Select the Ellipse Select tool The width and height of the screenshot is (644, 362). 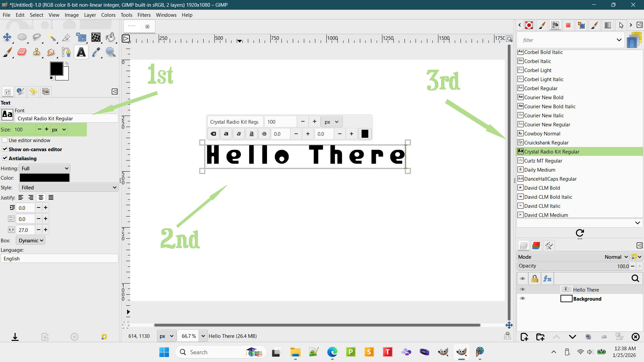(x=22, y=37)
